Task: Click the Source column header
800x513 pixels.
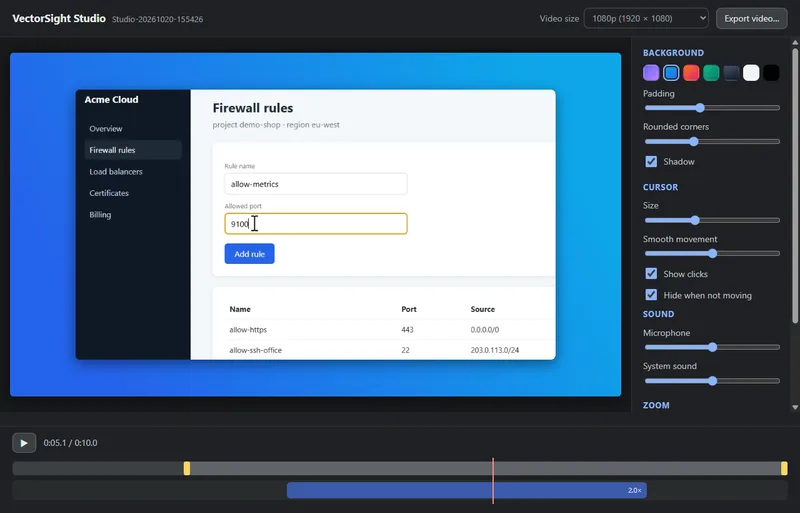Action: (x=483, y=309)
